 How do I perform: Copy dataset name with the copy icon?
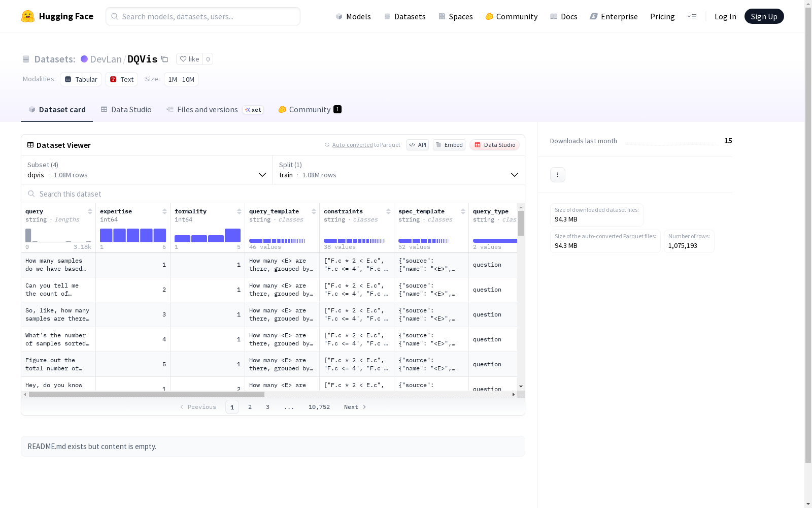[x=164, y=59]
